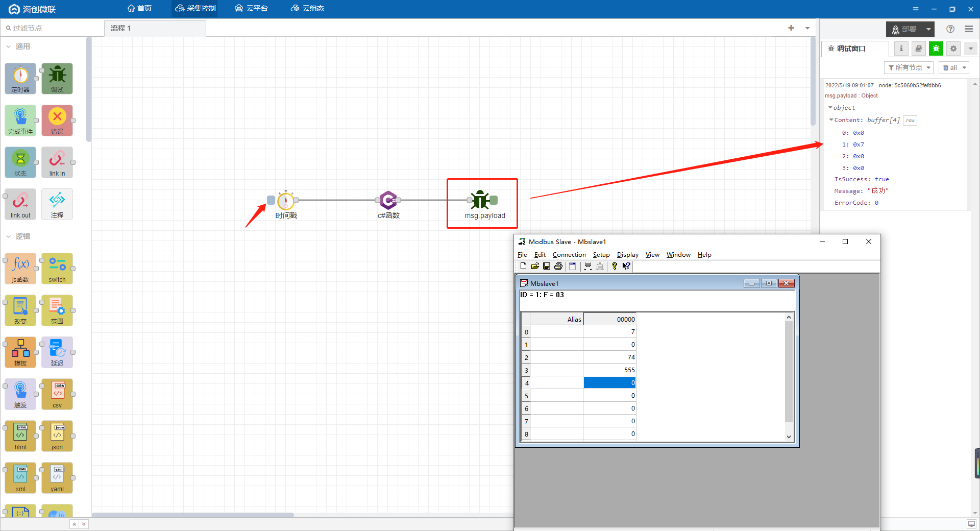Select the 触发 trigger node
Image resolution: width=980 pixels, height=531 pixels.
[x=20, y=394]
